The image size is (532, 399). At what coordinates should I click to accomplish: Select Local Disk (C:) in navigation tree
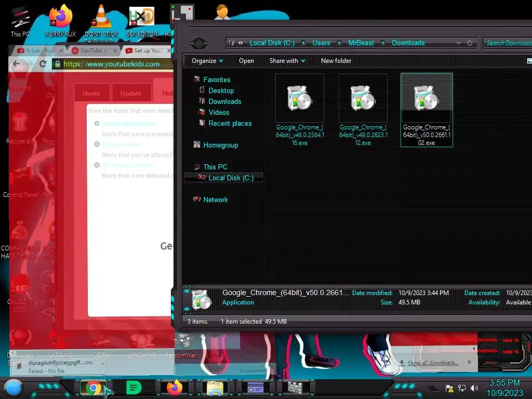(x=223, y=178)
